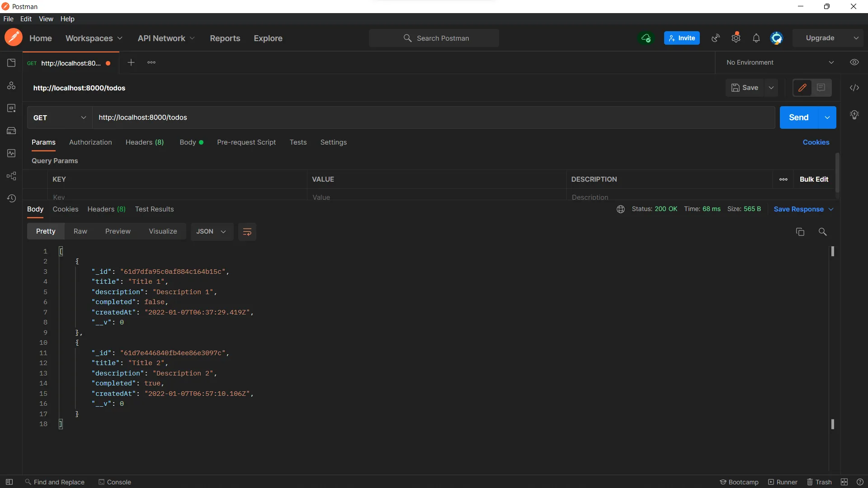Copy response body with copy icon

800,232
